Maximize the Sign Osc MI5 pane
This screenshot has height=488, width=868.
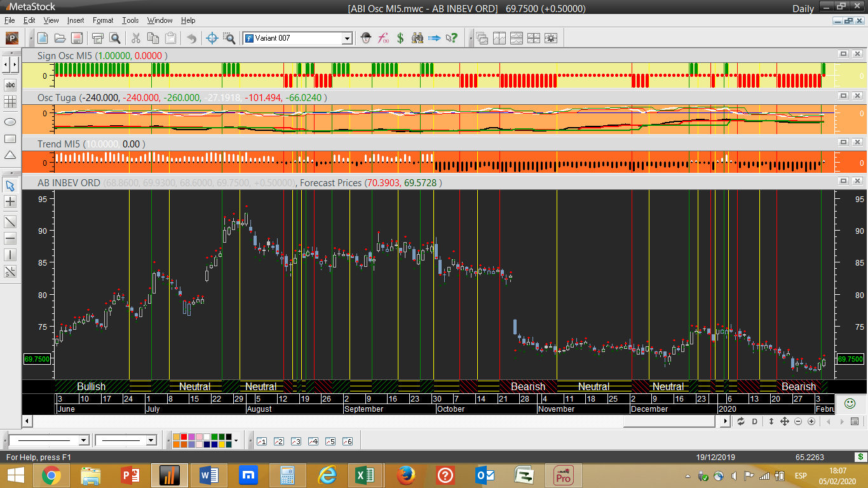(843, 54)
